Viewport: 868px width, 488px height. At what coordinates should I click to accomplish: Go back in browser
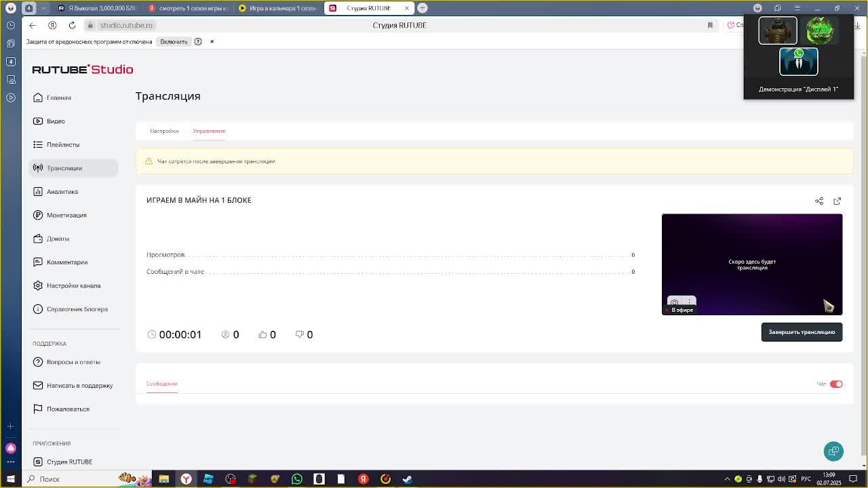coord(32,25)
